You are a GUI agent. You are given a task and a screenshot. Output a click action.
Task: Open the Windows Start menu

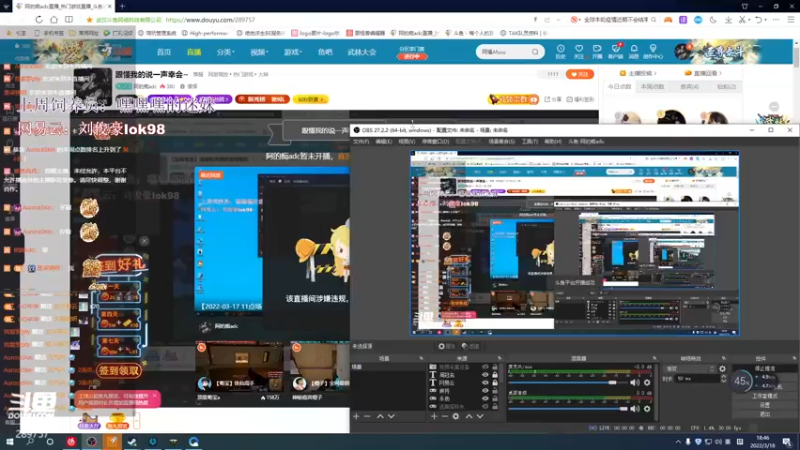pos(10,442)
